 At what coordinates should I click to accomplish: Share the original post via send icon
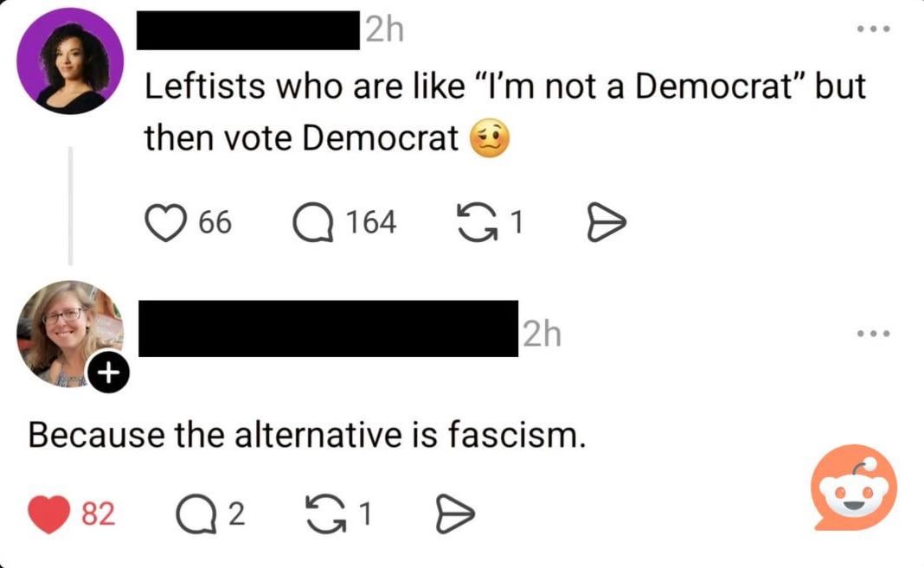tap(606, 222)
